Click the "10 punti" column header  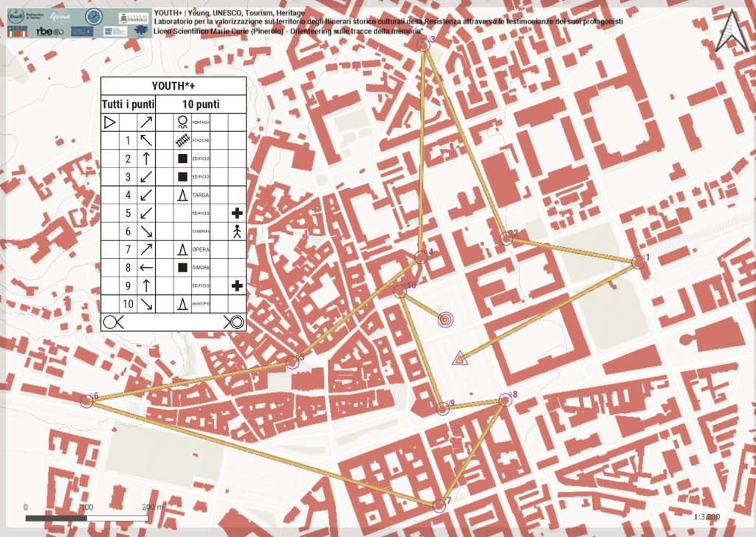(201, 104)
